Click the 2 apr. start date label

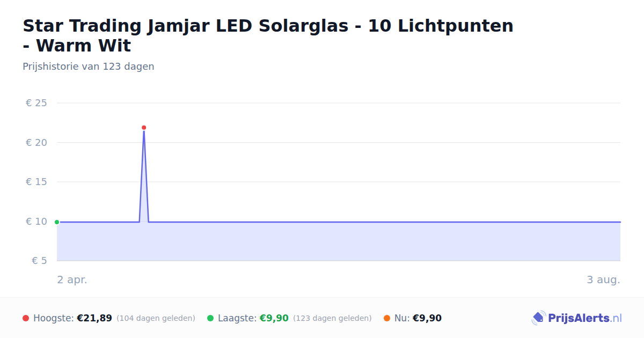(x=72, y=280)
